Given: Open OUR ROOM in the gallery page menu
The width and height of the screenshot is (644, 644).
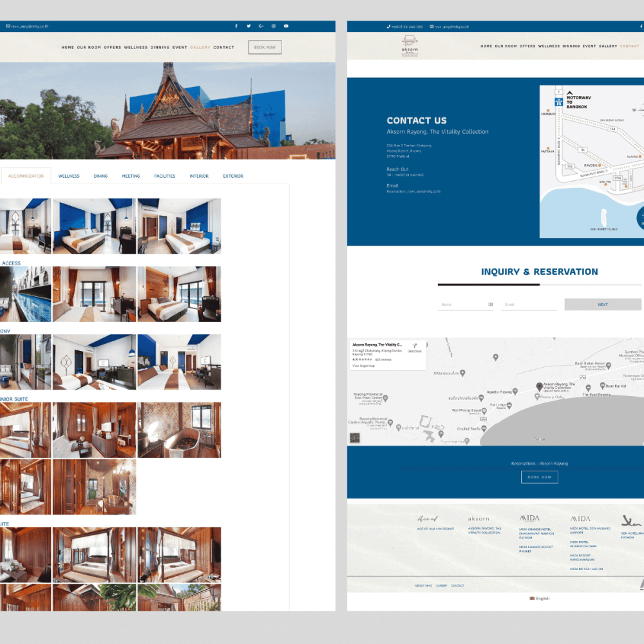Looking at the screenshot, I should click(x=89, y=47).
